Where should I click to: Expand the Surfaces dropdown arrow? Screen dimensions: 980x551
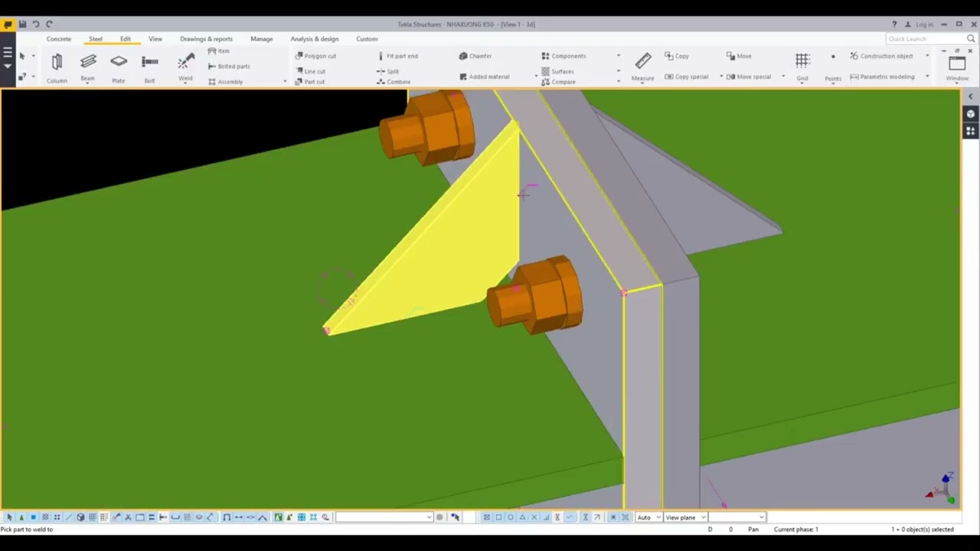619,71
